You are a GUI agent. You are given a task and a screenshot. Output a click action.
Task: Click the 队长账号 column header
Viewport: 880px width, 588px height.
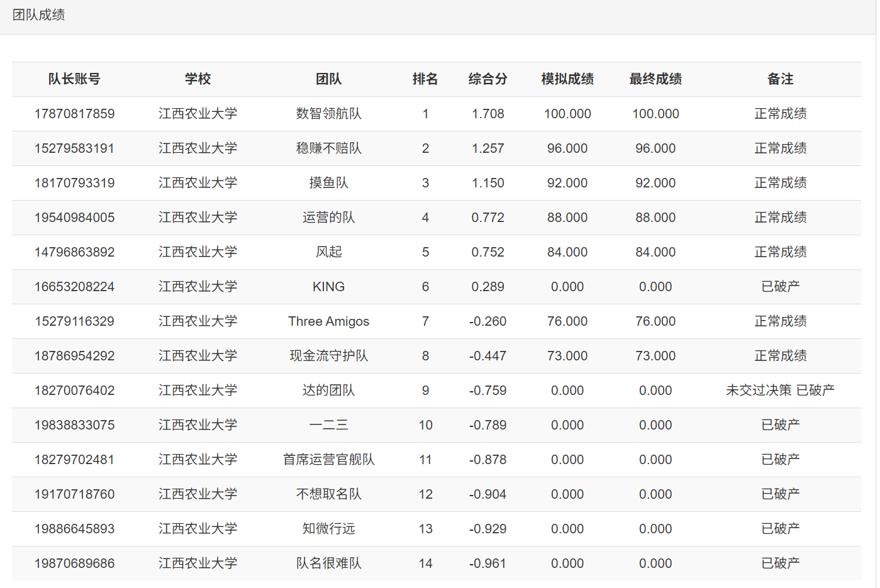(74, 79)
